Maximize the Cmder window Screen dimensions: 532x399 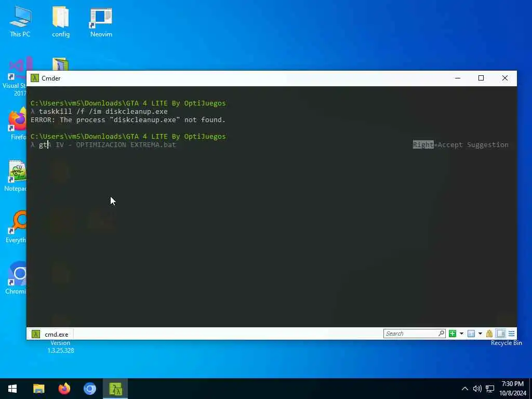pos(481,78)
